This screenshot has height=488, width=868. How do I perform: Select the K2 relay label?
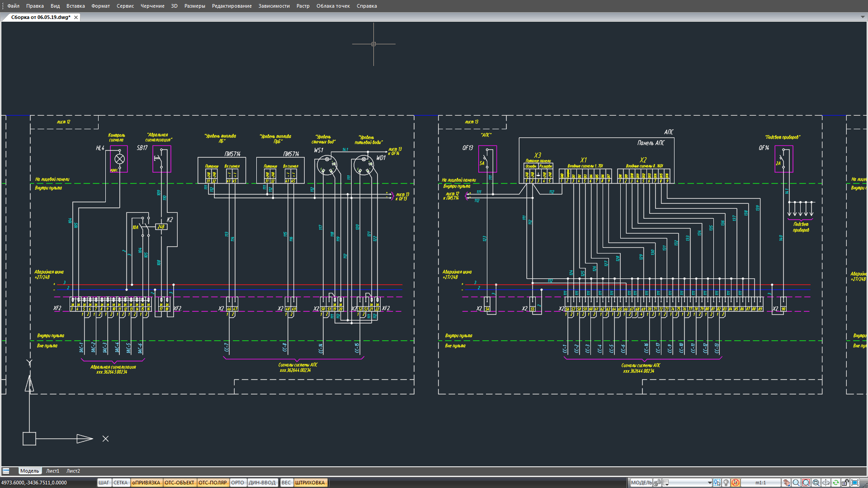point(170,220)
